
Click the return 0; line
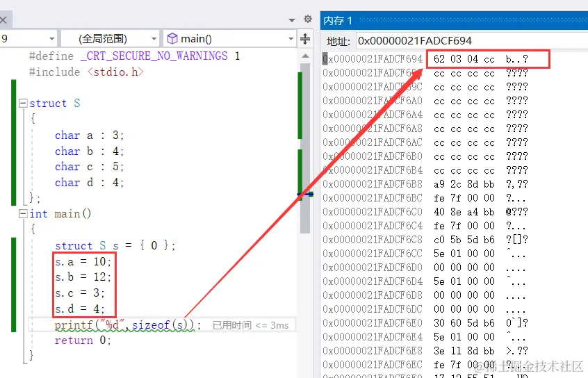click(83, 340)
